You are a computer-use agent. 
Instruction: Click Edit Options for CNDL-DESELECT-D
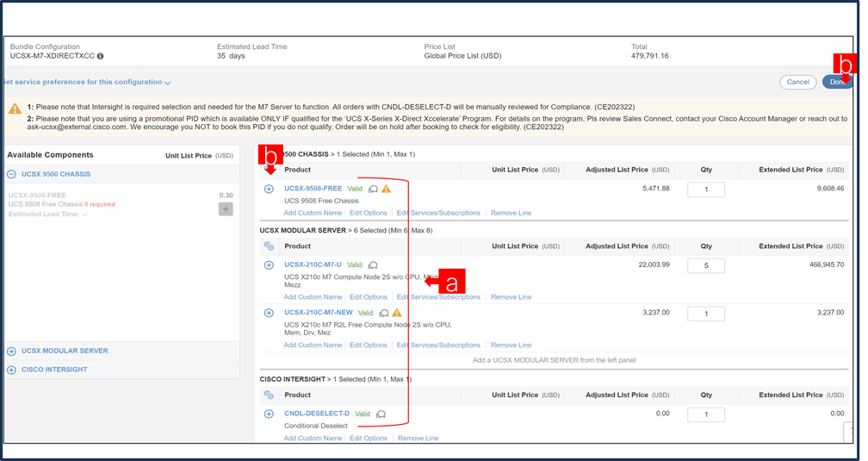pyautogui.click(x=369, y=439)
